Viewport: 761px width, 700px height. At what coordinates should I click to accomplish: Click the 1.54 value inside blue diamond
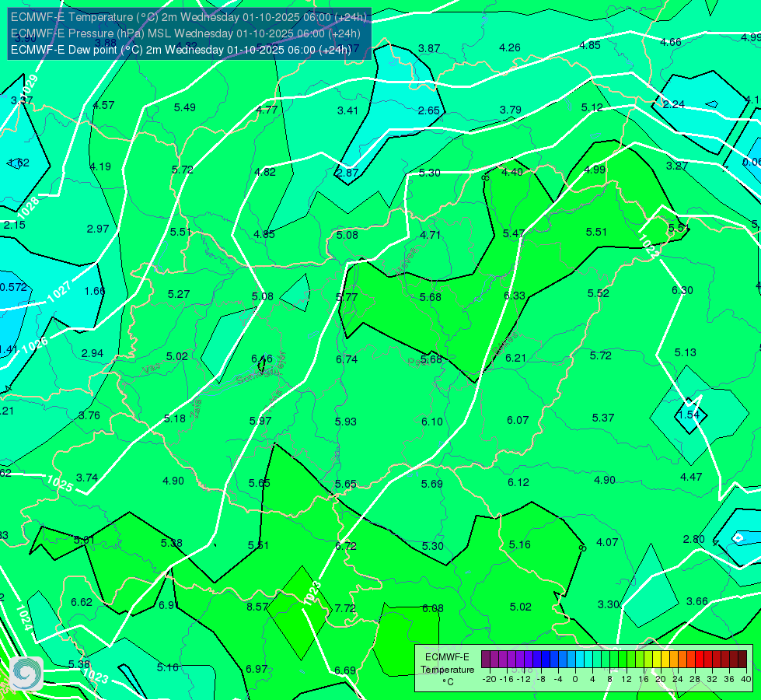pos(689,415)
